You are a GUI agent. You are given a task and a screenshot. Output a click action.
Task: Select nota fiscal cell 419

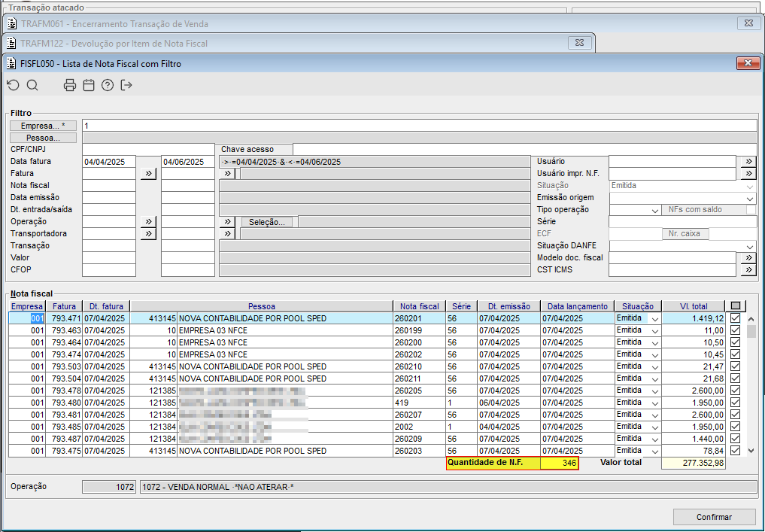pyautogui.click(x=419, y=403)
